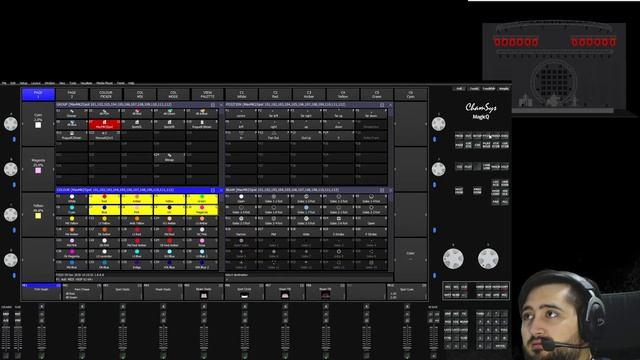
Task: Select the far up position palette
Action: (x=339, y=113)
